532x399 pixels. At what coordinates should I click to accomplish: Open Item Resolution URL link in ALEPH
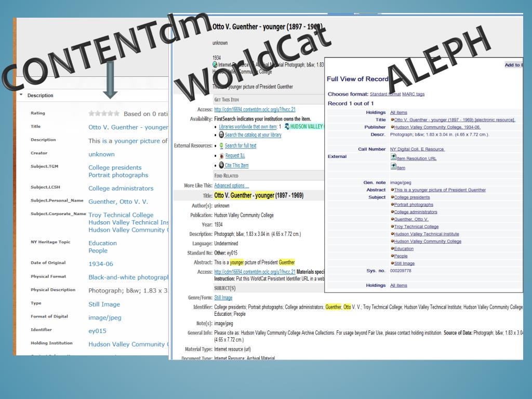click(417, 158)
